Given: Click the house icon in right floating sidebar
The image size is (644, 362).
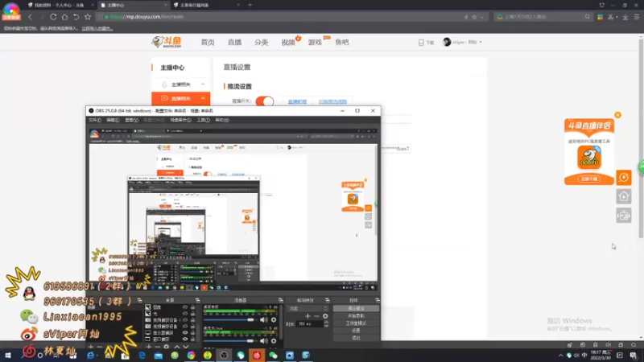Looking at the screenshot, I should coord(623,196).
